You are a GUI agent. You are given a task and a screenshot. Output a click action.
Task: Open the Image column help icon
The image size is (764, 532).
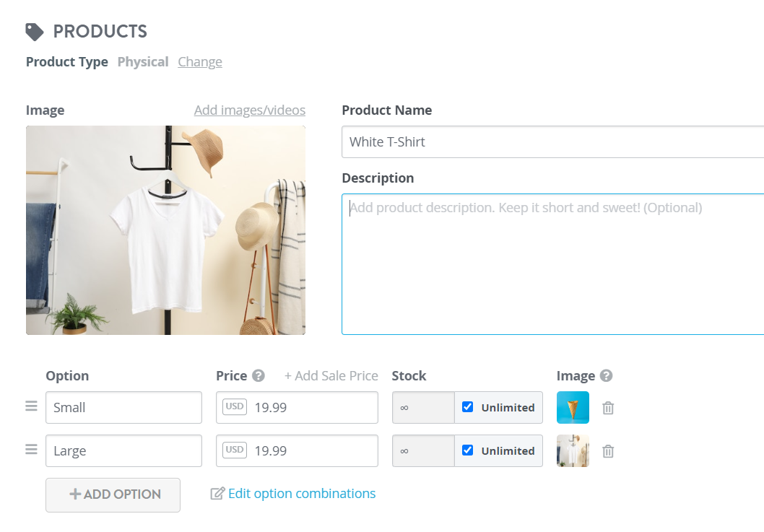click(606, 375)
